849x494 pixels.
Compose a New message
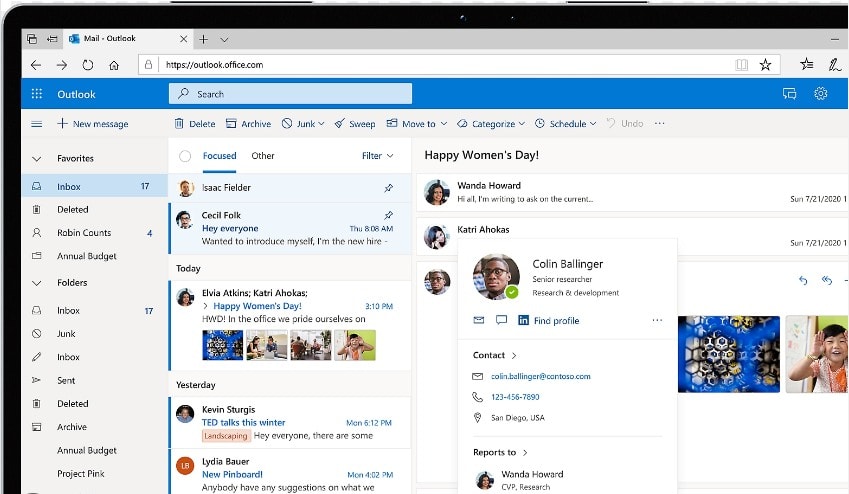point(93,124)
